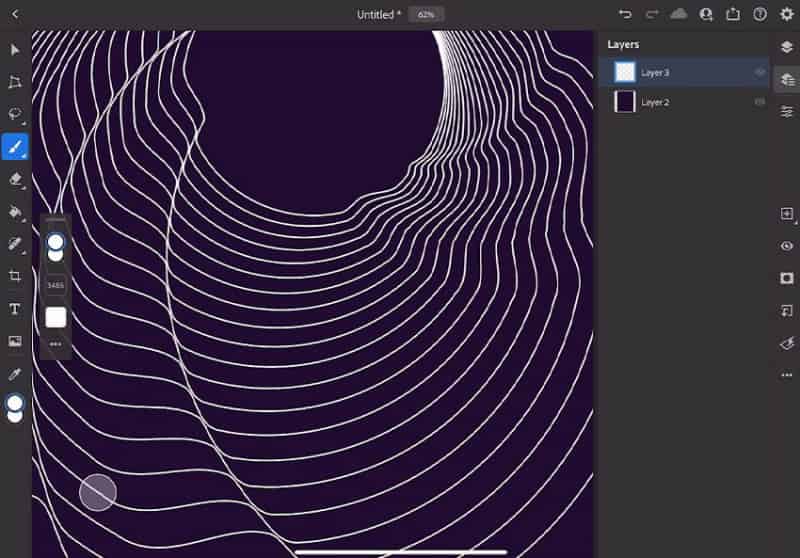Hide Layer 3 with its eye icon
The height and width of the screenshot is (558, 800).
click(x=760, y=72)
